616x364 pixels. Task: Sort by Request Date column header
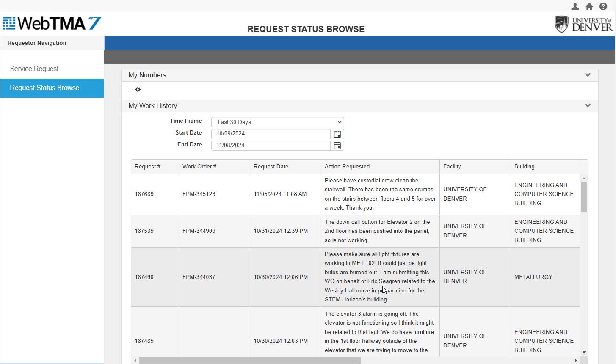tap(271, 167)
